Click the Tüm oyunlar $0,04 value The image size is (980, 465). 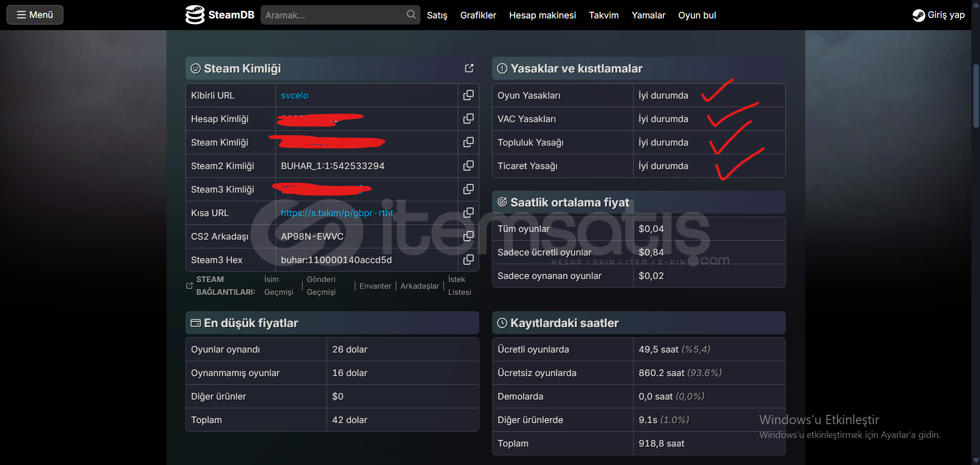click(x=651, y=229)
